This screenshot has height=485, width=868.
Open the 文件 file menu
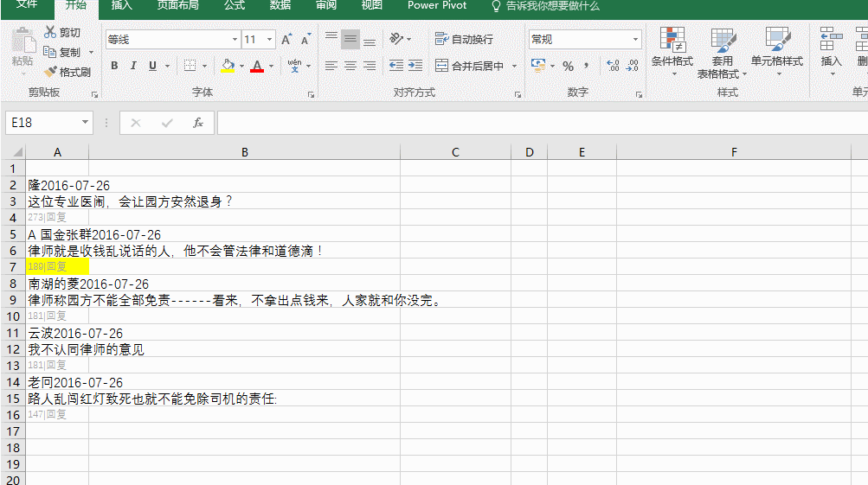pyautogui.click(x=27, y=5)
